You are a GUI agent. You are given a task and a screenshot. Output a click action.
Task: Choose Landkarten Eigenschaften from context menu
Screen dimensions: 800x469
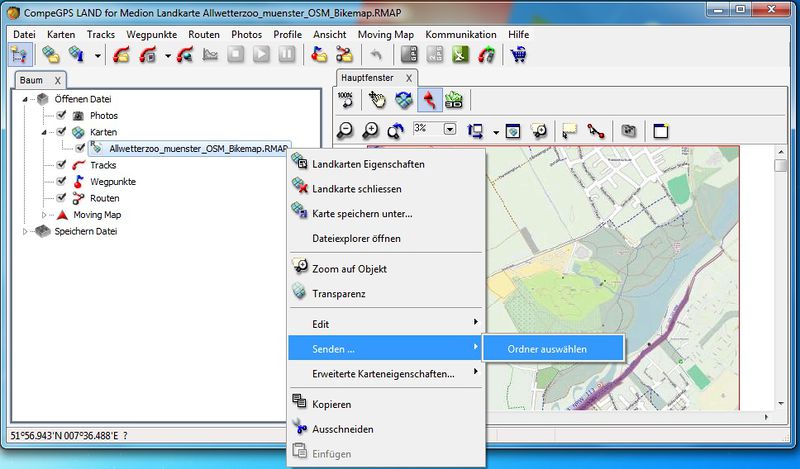coord(368,164)
